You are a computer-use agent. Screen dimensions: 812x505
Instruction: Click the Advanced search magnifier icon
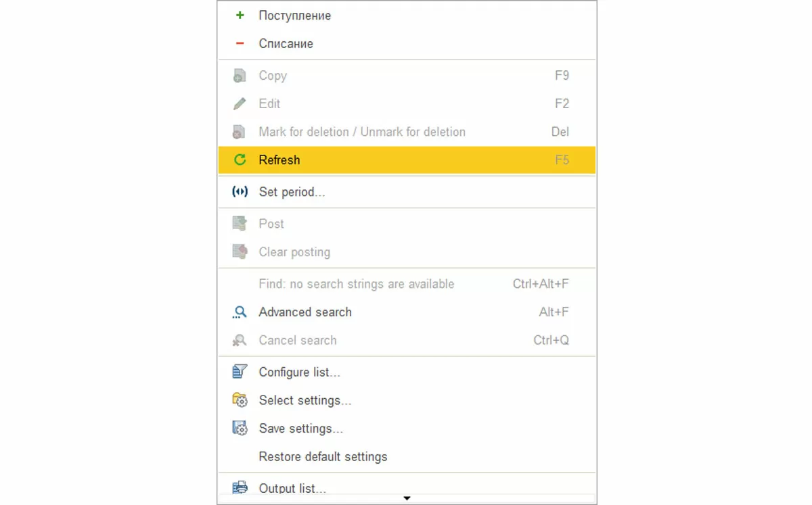[x=240, y=312]
